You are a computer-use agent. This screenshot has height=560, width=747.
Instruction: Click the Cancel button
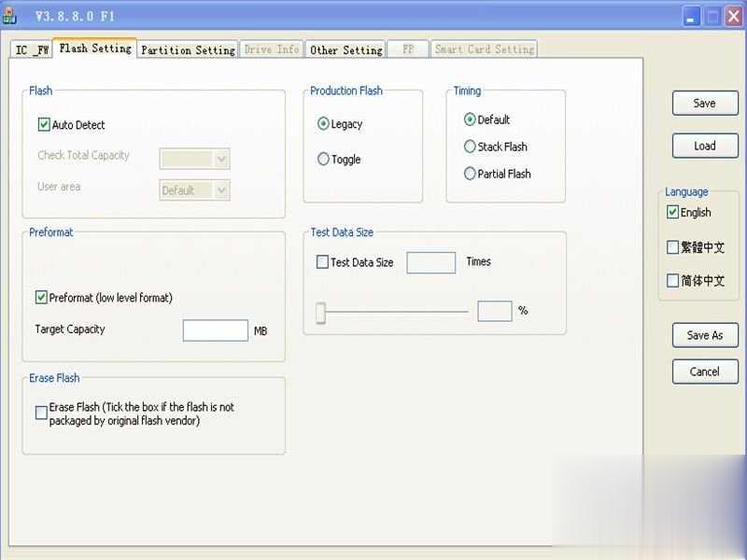click(x=705, y=371)
